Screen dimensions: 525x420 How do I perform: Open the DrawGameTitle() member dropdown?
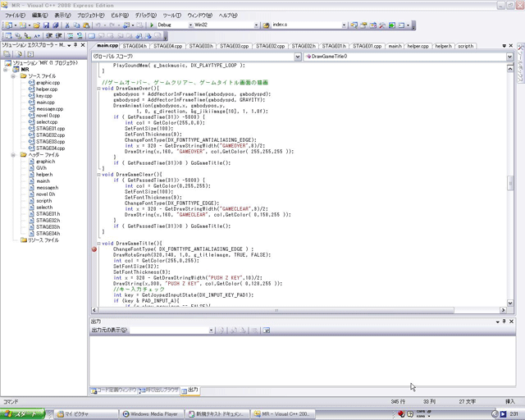509,57
